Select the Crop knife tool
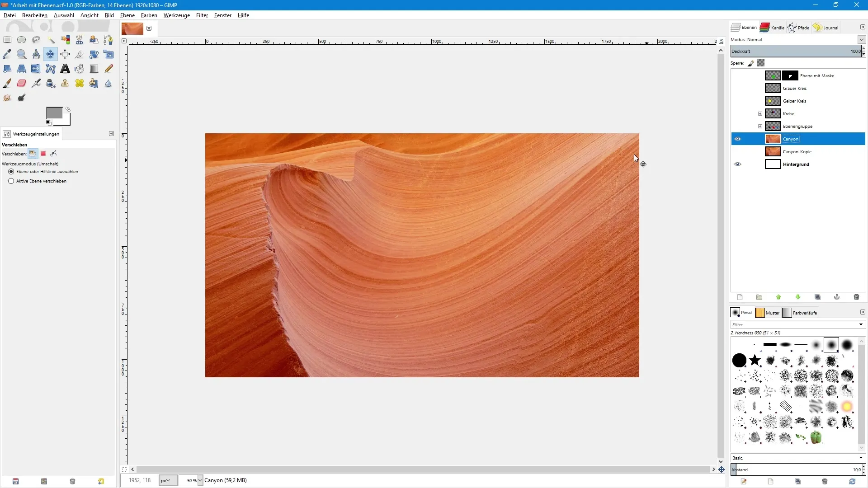Image resolution: width=868 pixels, height=488 pixels. (80, 54)
